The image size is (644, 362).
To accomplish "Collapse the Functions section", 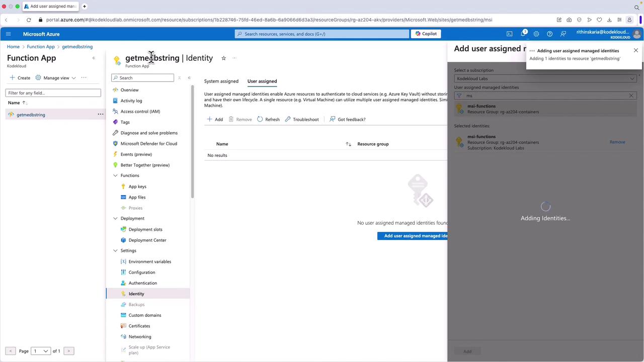I will click(x=115, y=175).
